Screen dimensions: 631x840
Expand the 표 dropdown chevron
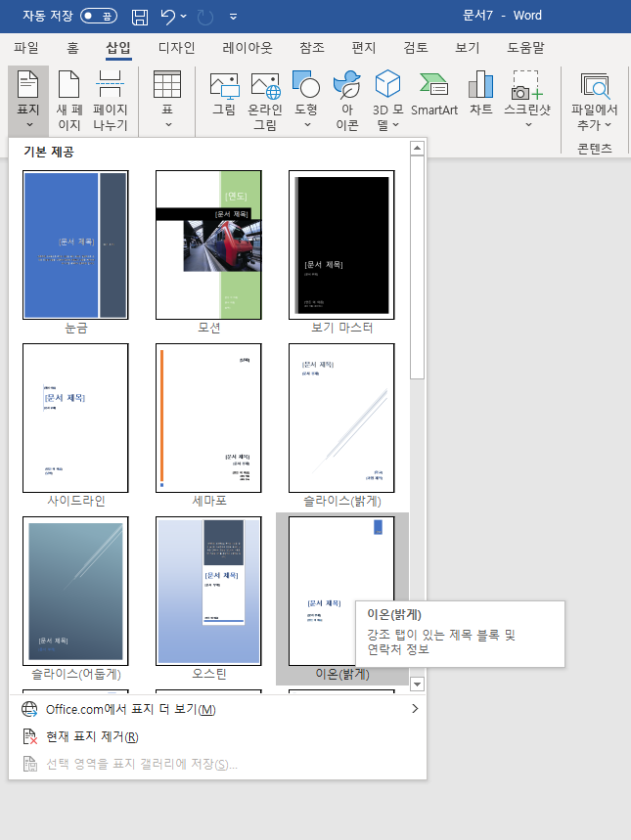click(x=168, y=125)
